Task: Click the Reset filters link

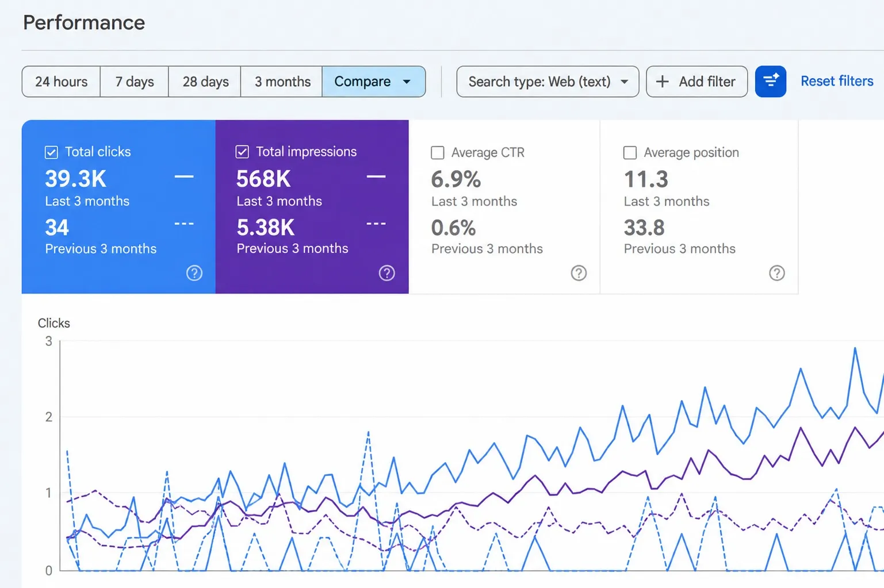Action: [837, 81]
